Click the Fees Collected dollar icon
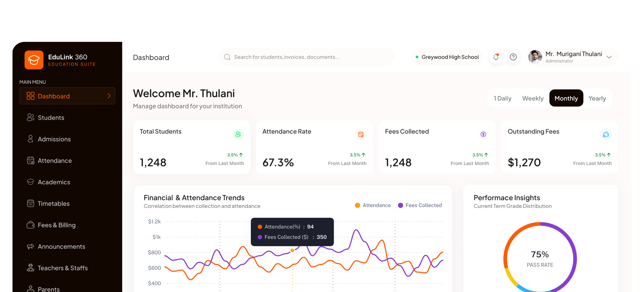644x292 pixels. (483, 134)
